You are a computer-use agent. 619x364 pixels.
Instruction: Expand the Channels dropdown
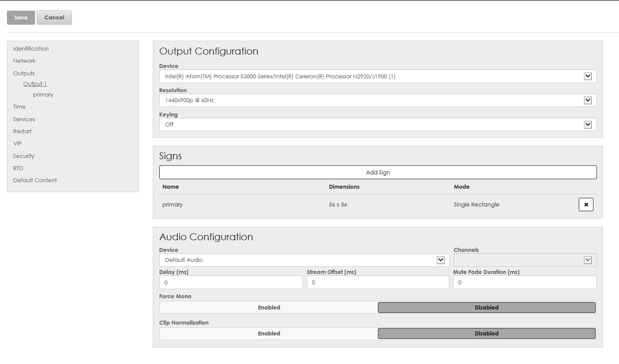[x=525, y=260]
